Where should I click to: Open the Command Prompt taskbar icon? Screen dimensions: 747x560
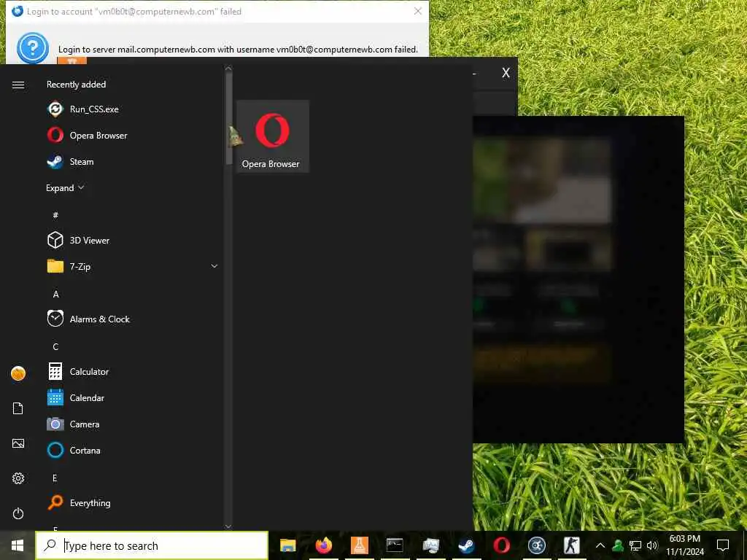click(x=395, y=545)
